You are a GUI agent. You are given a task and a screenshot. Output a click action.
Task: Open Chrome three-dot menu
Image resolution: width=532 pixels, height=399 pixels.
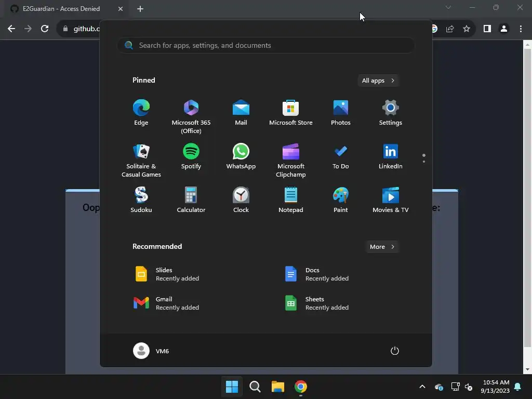[521, 29]
